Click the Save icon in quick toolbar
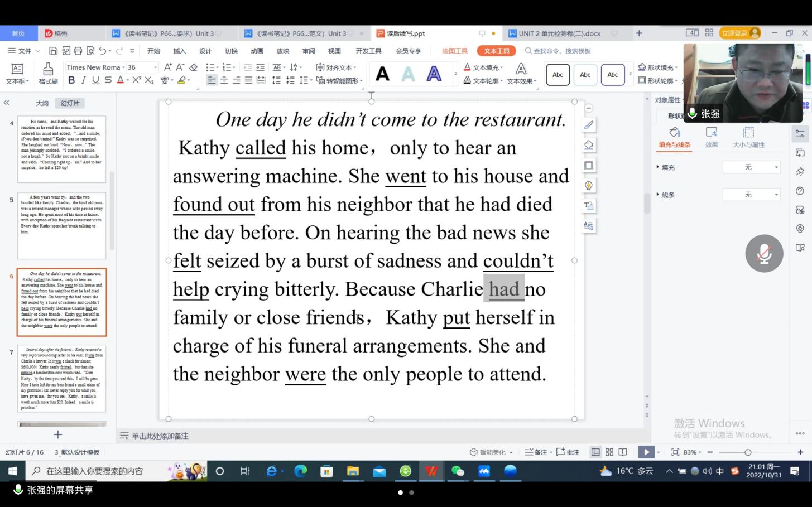812x507 pixels. [53, 51]
